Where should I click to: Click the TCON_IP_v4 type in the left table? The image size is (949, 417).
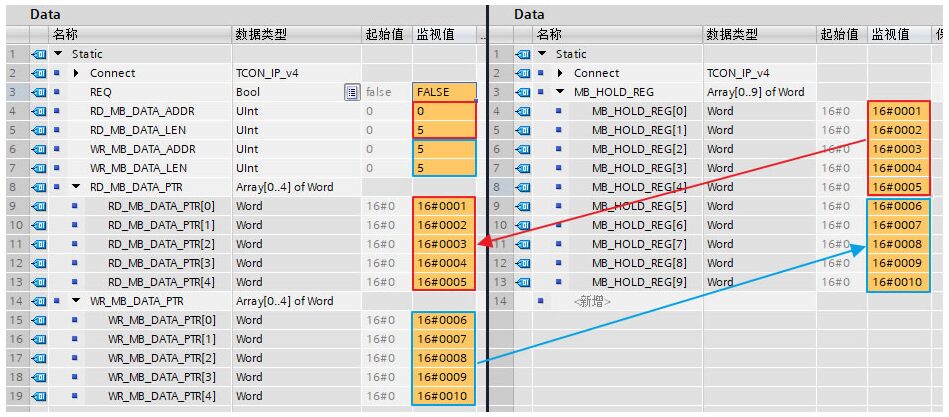point(267,73)
